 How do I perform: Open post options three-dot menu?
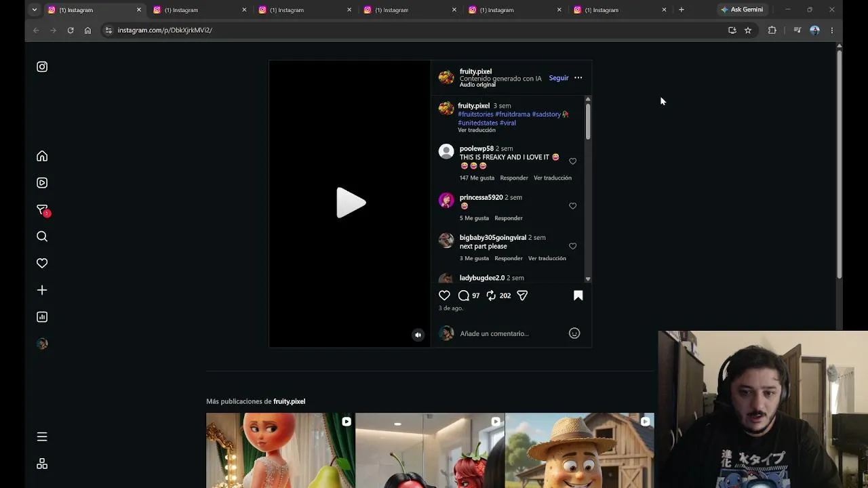point(578,78)
